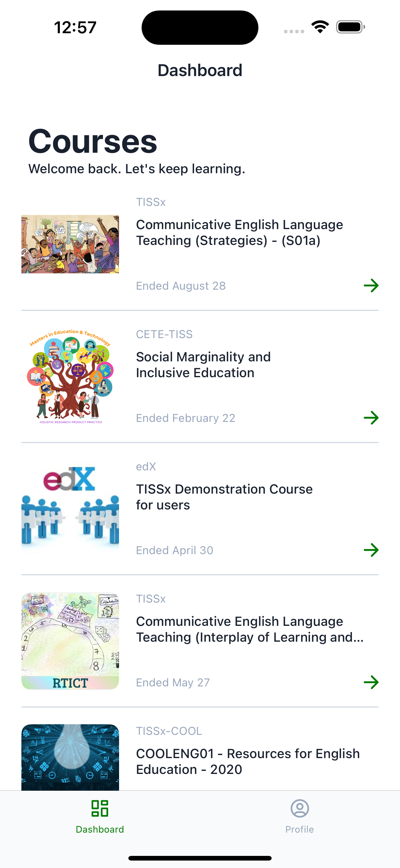Viewport: 400px width, 868px height.
Task: Tap the arrow beside Ended May 27
Action: [x=371, y=682]
